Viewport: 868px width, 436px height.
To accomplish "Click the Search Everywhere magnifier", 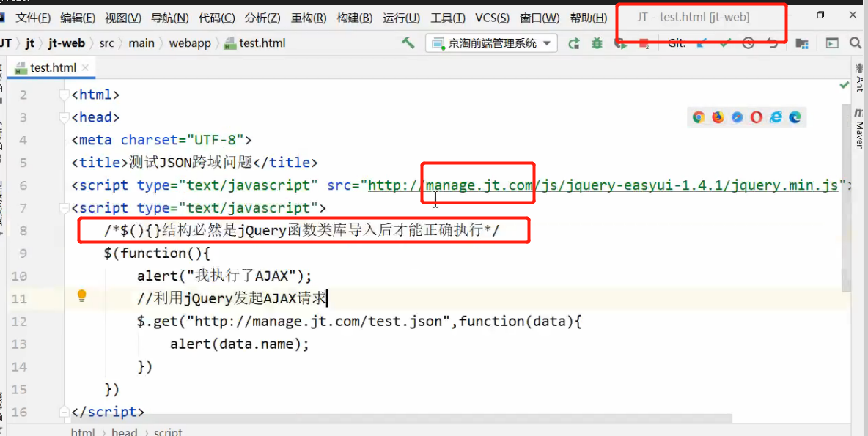I will (856, 43).
